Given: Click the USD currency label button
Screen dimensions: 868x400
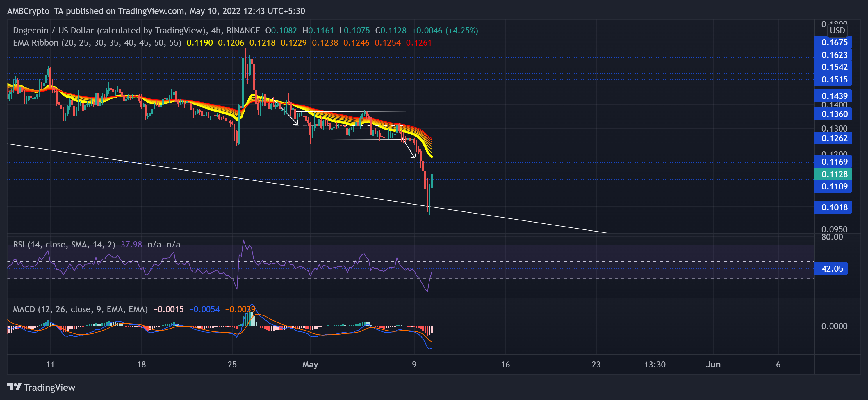Looking at the screenshot, I should pyautogui.click(x=837, y=31).
